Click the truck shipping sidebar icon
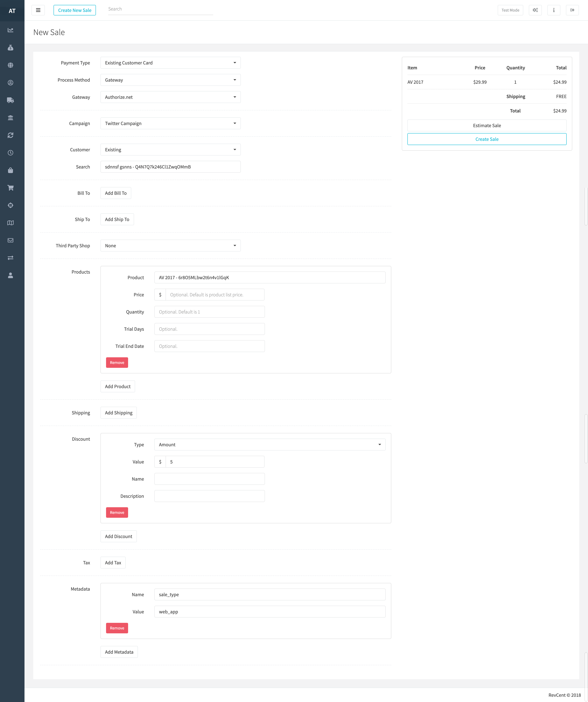This screenshot has height=702, width=588. (x=10, y=100)
